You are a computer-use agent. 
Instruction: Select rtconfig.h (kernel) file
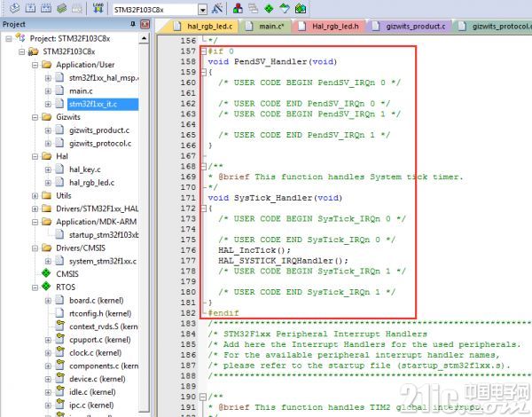tap(100, 313)
